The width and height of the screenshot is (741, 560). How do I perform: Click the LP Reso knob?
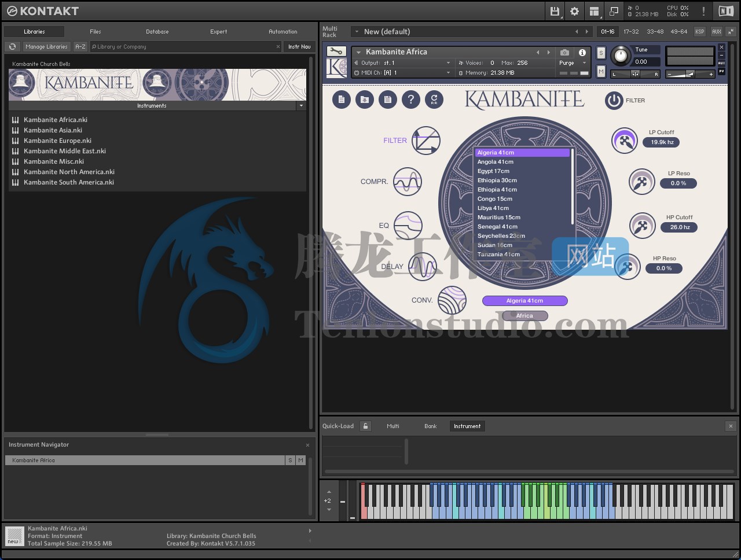point(641,182)
